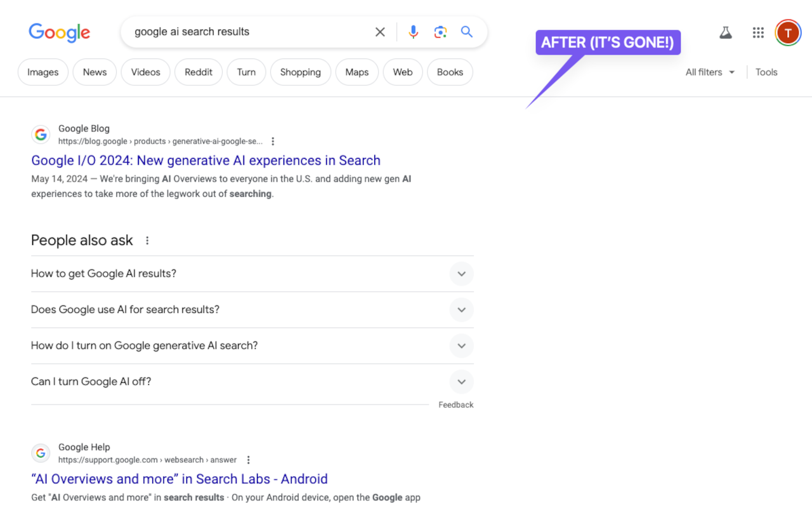Click the Google Help favicon
Viewport: 812px width, 508px height.
[41, 453]
